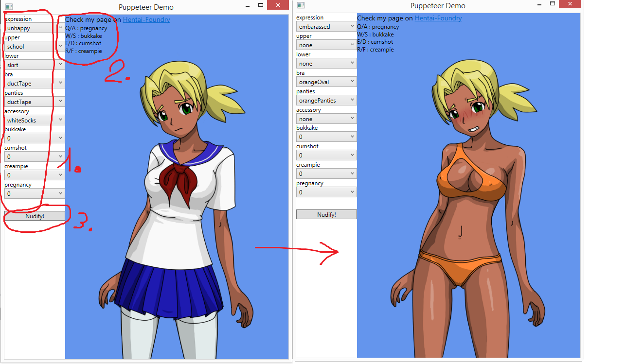626x364 pixels.
Task: Open the accessory dropdown set to 'none'
Action: click(326, 119)
